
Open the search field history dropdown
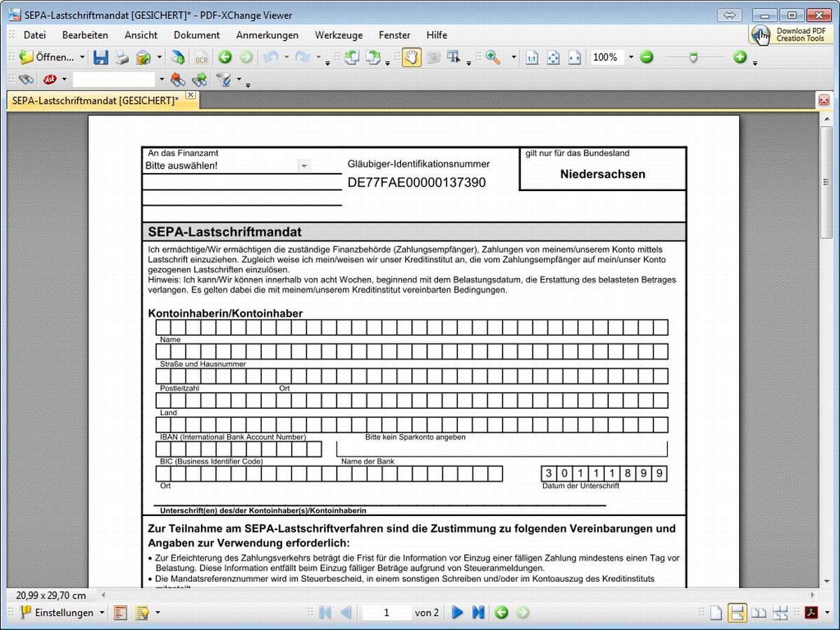(x=161, y=79)
